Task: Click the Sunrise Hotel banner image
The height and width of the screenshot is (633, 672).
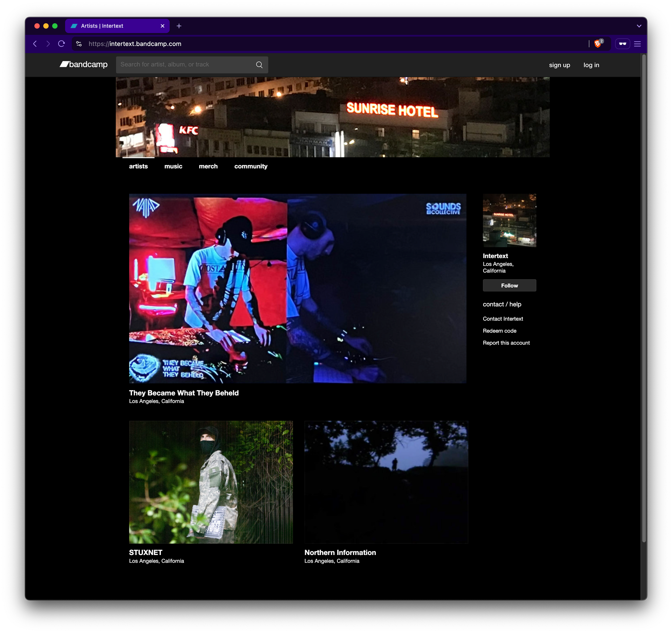Action: [333, 117]
